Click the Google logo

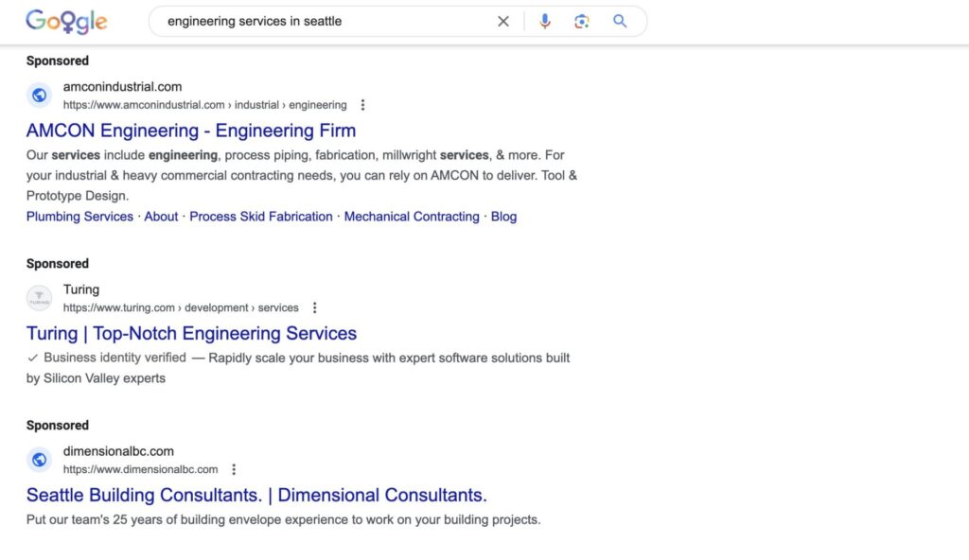(66, 22)
